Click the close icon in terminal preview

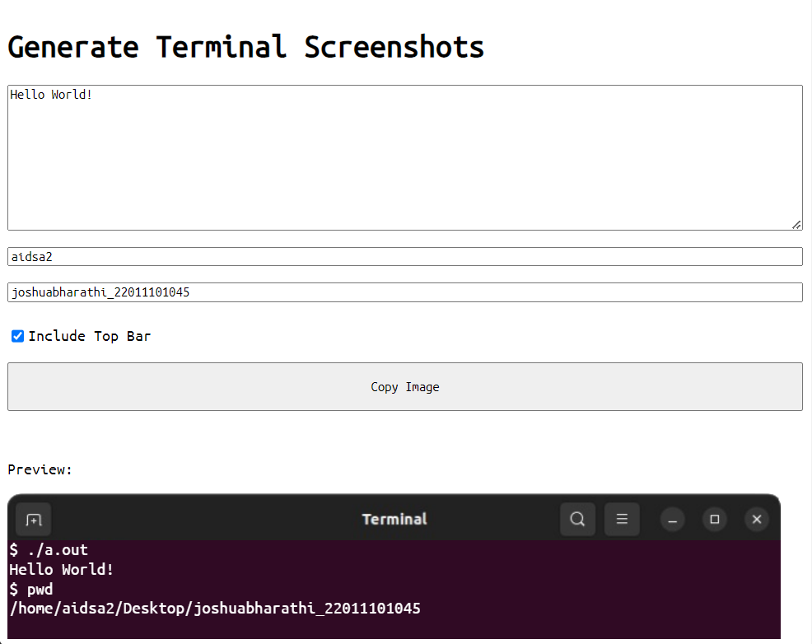[756, 519]
